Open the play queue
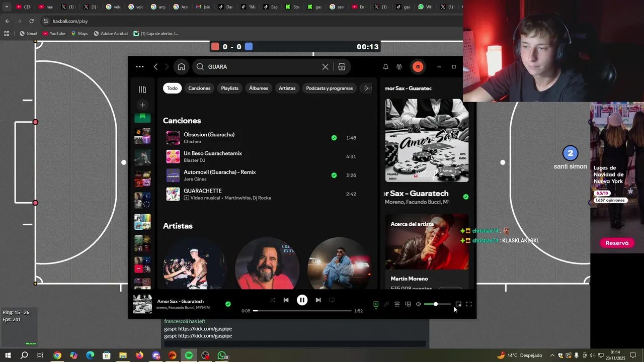This screenshot has width=644, height=362. tap(397, 304)
